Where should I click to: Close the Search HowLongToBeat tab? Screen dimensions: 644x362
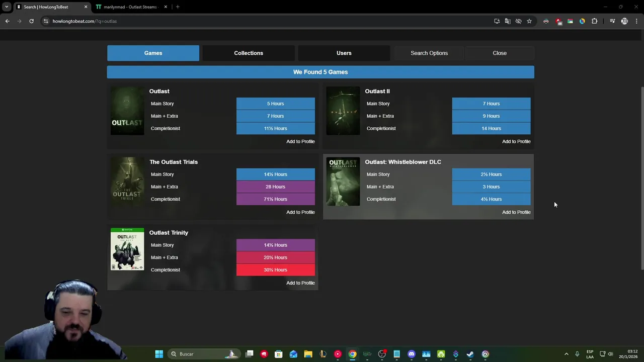click(86, 7)
